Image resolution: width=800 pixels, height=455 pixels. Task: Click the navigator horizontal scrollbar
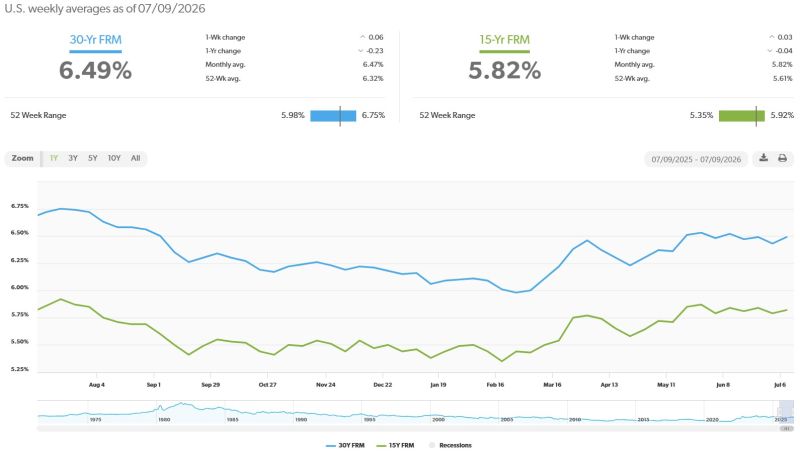pyautogui.click(x=415, y=428)
